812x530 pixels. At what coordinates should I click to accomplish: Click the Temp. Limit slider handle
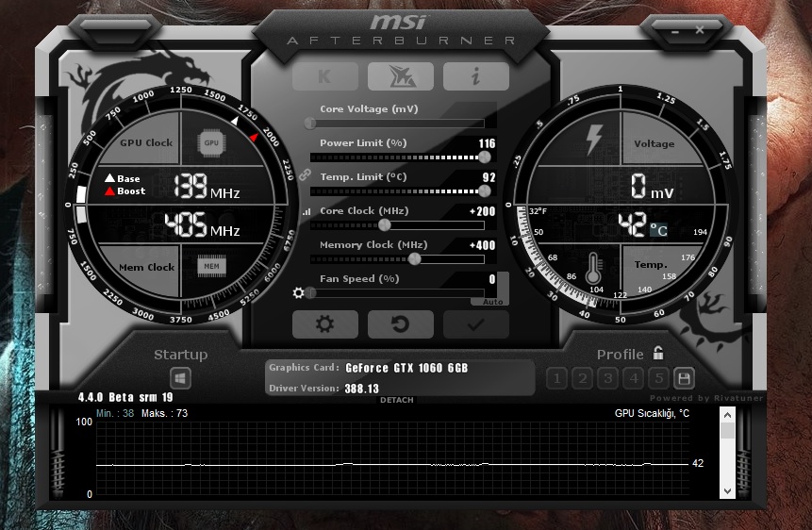pyautogui.click(x=484, y=191)
